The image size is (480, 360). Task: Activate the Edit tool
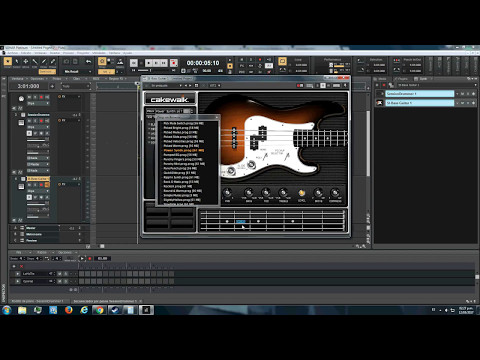35,61
